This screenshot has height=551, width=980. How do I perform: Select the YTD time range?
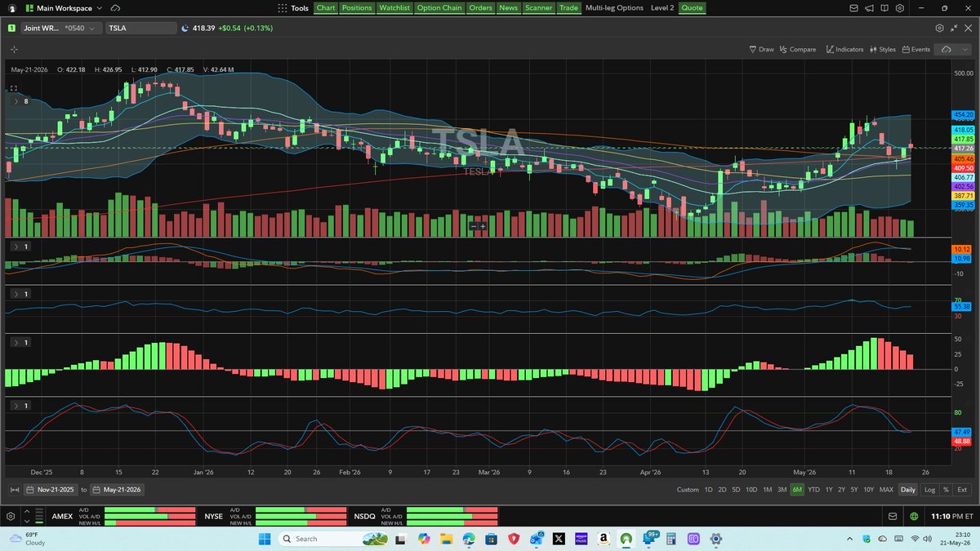click(x=813, y=490)
